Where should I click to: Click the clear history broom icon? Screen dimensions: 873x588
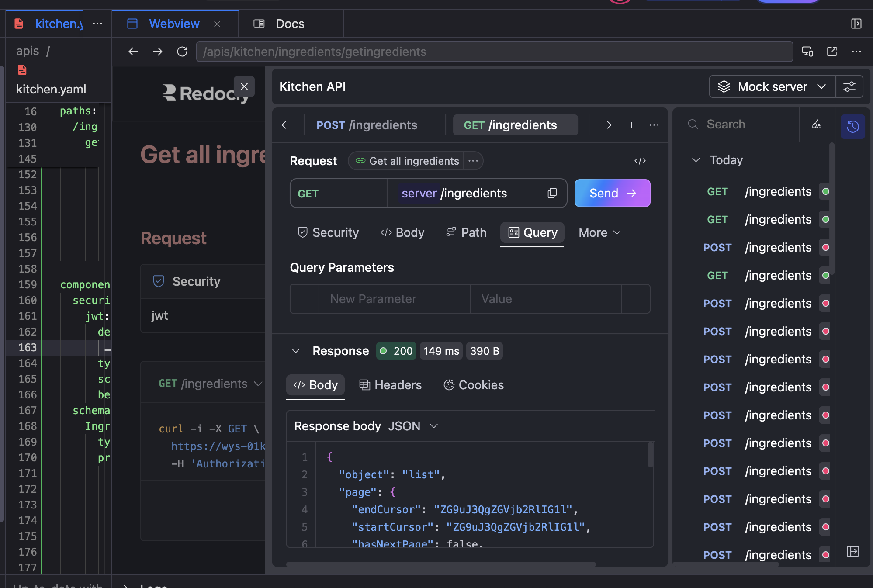click(x=816, y=125)
